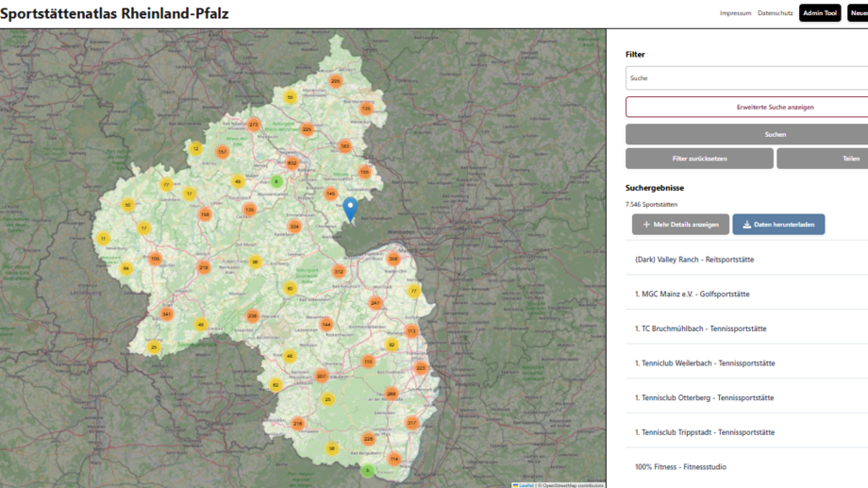Select the 1. MGC Mainz e.V. result
The image size is (868, 488).
tap(693, 294)
